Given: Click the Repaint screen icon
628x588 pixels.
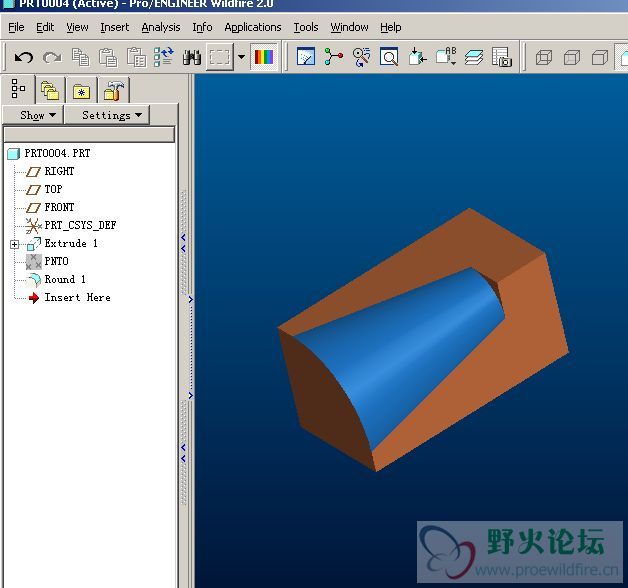Looking at the screenshot, I should 306,56.
